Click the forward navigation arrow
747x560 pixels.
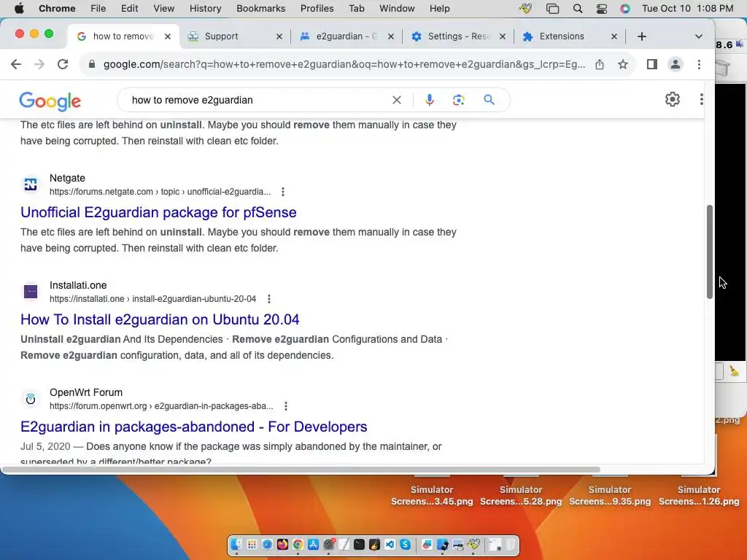tap(39, 64)
